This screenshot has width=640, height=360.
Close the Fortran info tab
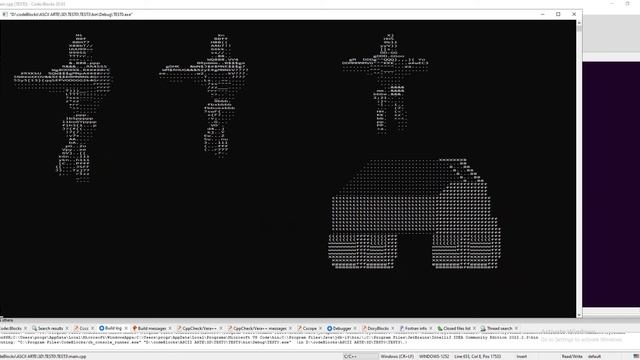[431, 328]
